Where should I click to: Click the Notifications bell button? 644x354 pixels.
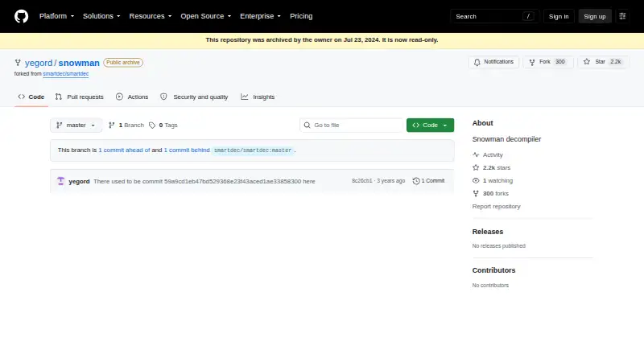[x=493, y=62]
